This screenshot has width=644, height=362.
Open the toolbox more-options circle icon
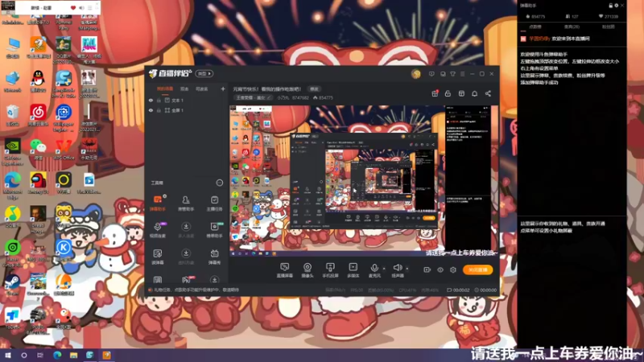pyautogui.click(x=220, y=183)
